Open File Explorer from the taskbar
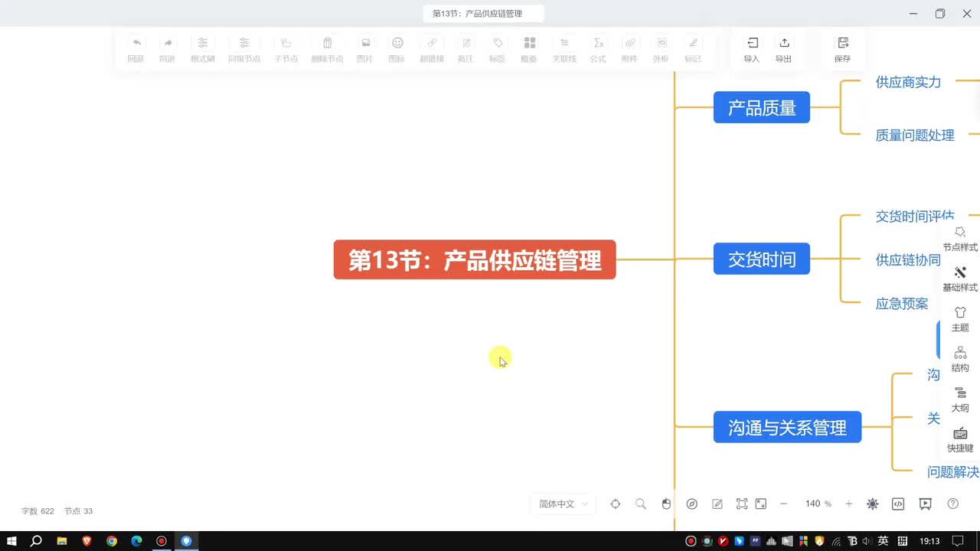The image size is (980, 551). click(61, 541)
